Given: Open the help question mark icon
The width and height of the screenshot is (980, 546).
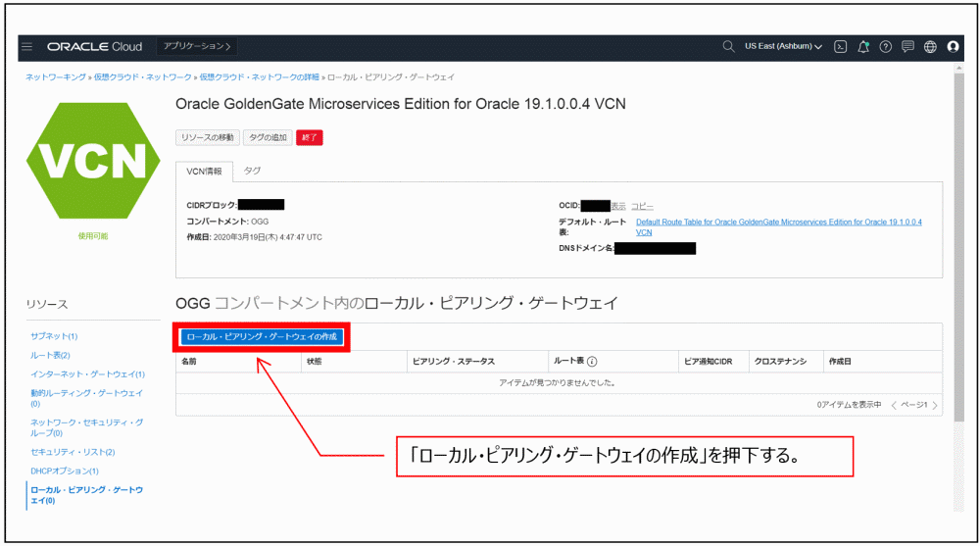Looking at the screenshot, I should (x=886, y=47).
